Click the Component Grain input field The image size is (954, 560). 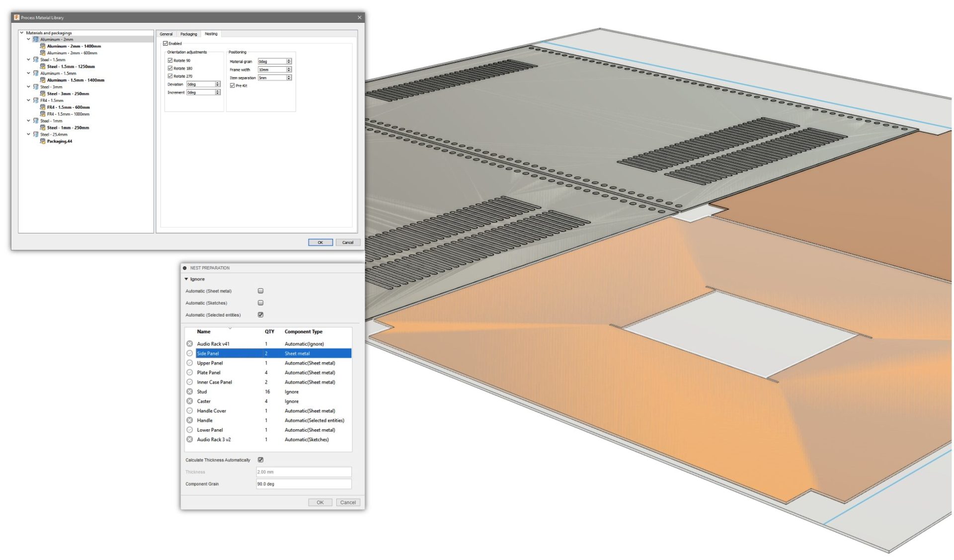[304, 484]
